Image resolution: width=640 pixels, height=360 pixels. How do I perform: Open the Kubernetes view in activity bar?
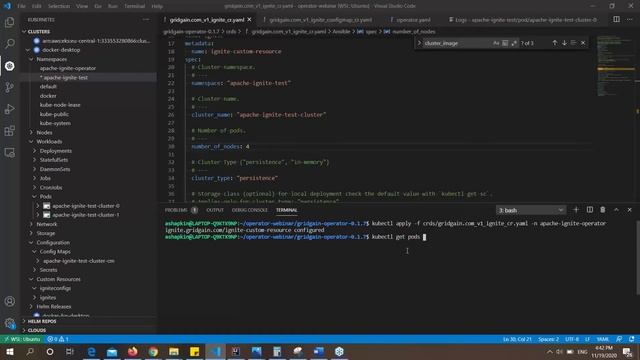coord(9,66)
